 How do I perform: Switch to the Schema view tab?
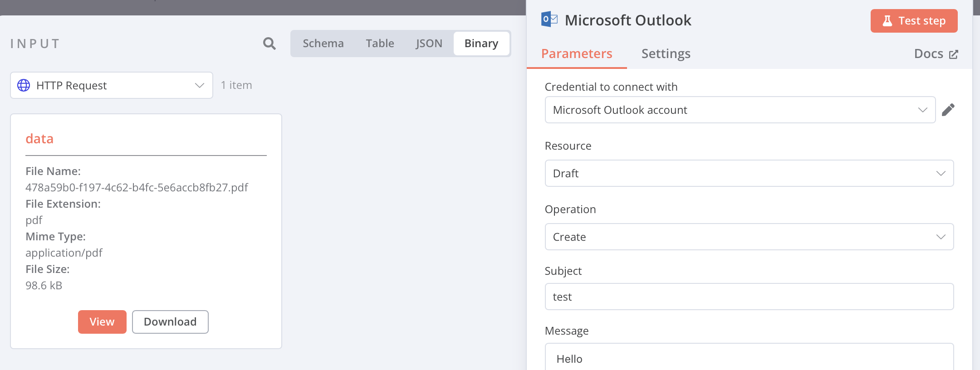323,44
